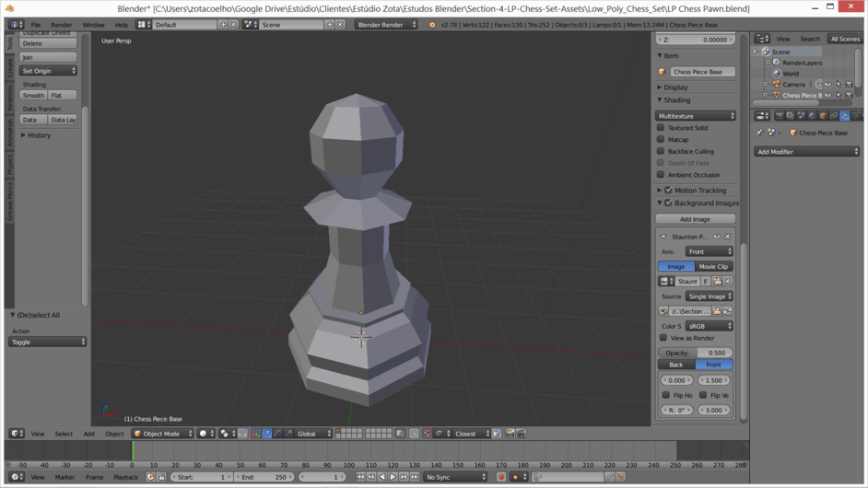Open the Add Modifier dropdown
The image size is (868, 488).
point(806,152)
